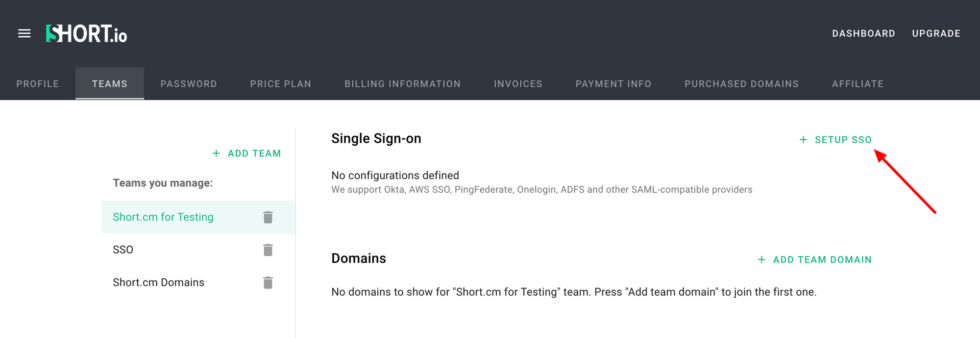The width and height of the screenshot is (980, 338).
Task: Delete the Short.cm Domains team
Action: click(x=268, y=283)
